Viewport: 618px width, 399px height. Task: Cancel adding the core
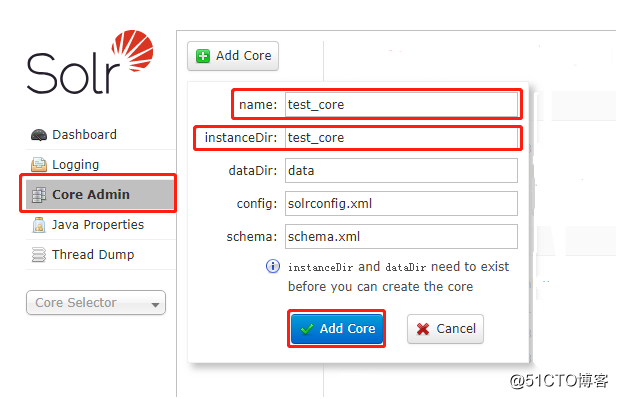445,329
